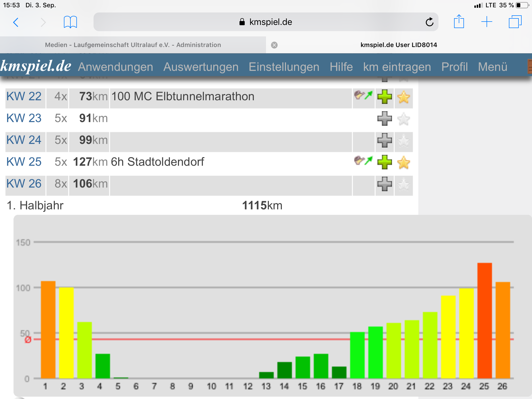Add a new Safari tab

click(x=487, y=22)
